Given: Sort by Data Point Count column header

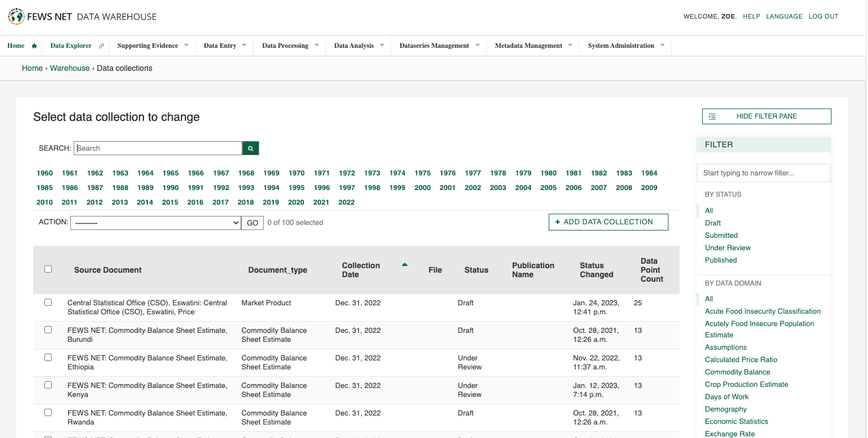Looking at the screenshot, I should point(652,270).
